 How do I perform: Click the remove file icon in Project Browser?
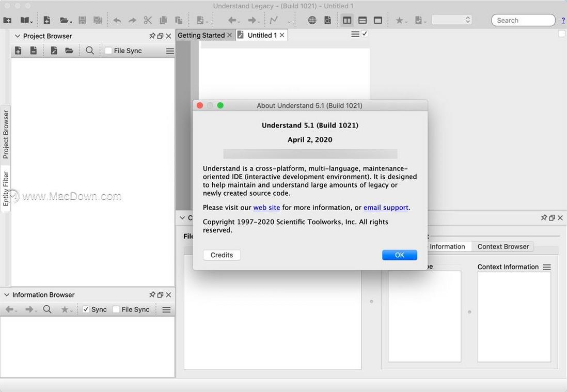pos(33,51)
